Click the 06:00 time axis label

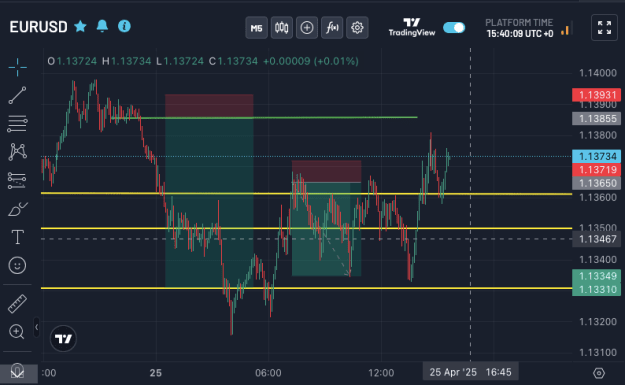tap(268, 373)
